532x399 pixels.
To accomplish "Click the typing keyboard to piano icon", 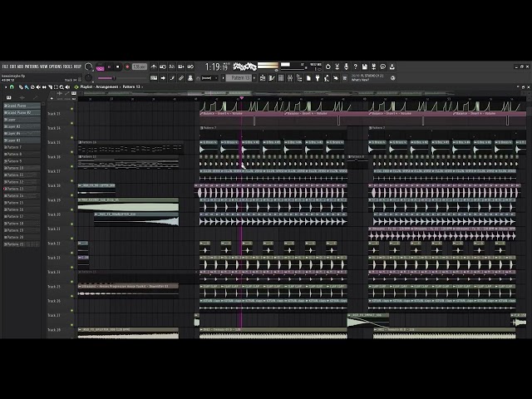I will (x=154, y=78).
